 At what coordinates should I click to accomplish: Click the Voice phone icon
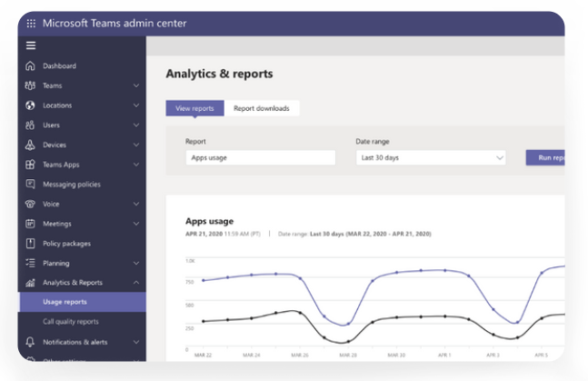30,204
